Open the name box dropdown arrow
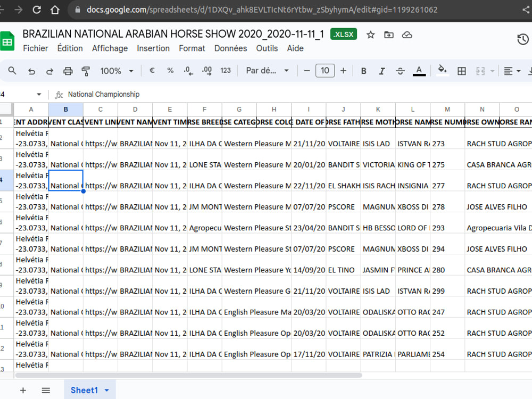The height and width of the screenshot is (399, 532). pos(39,94)
